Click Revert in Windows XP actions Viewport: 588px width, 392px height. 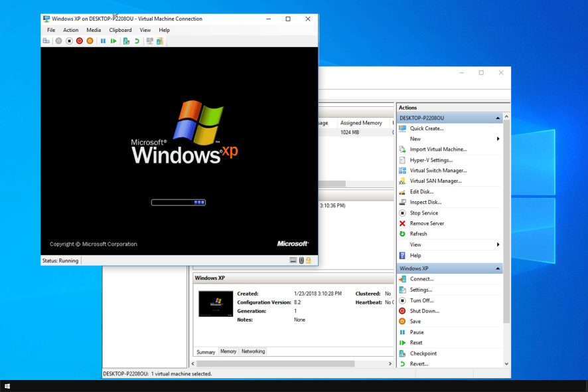coord(419,364)
